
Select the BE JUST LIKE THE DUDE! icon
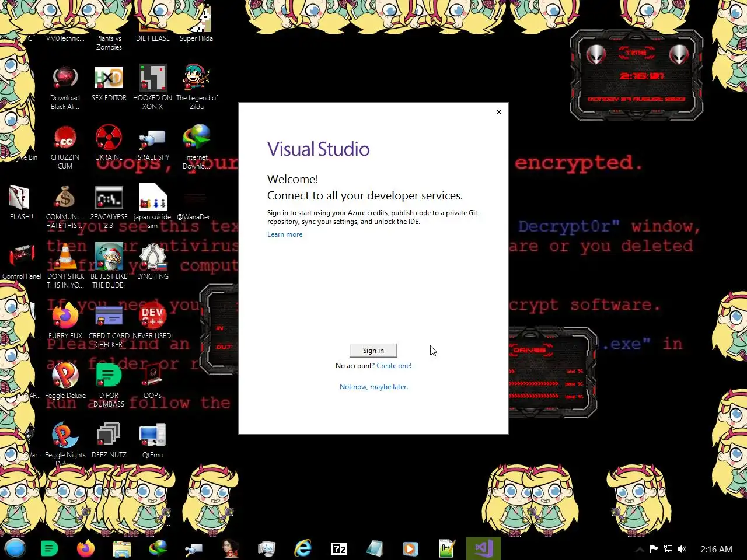pyautogui.click(x=109, y=266)
